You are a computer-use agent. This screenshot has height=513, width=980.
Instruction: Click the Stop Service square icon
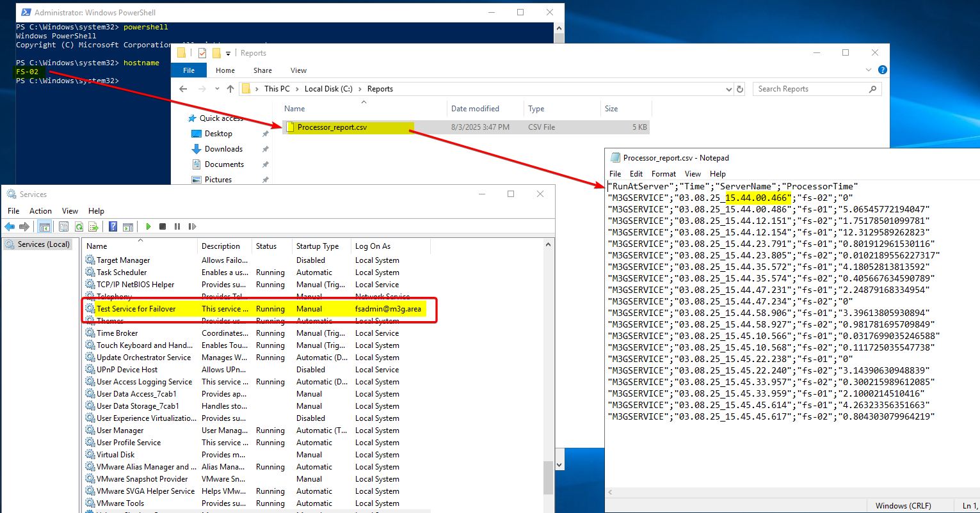pyautogui.click(x=163, y=226)
